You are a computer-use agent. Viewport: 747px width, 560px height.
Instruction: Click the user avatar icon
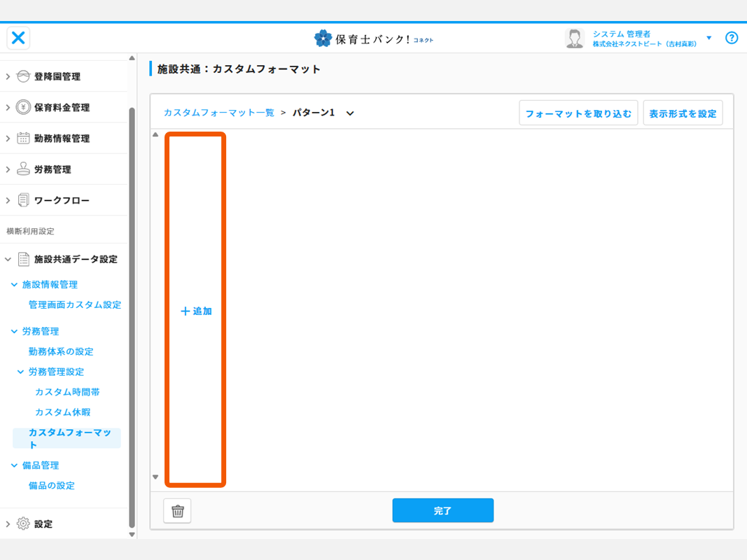click(x=574, y=38)
